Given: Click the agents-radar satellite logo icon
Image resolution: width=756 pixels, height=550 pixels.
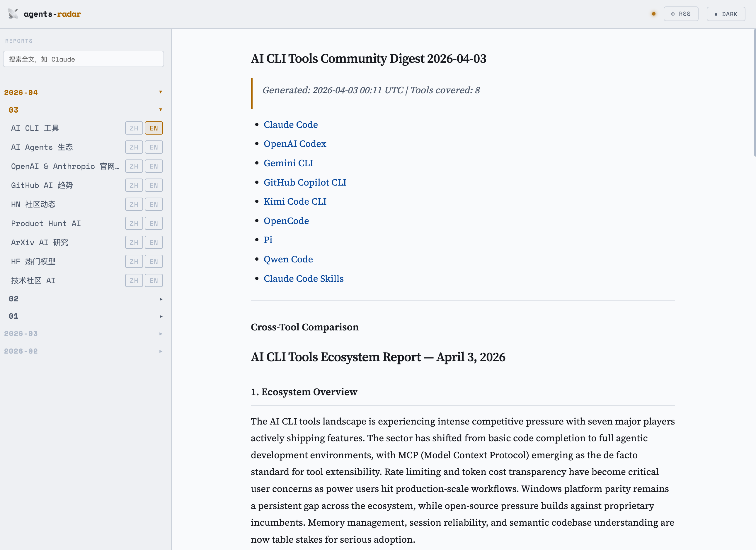Looking at the screenshot, I should coord(13,13).
